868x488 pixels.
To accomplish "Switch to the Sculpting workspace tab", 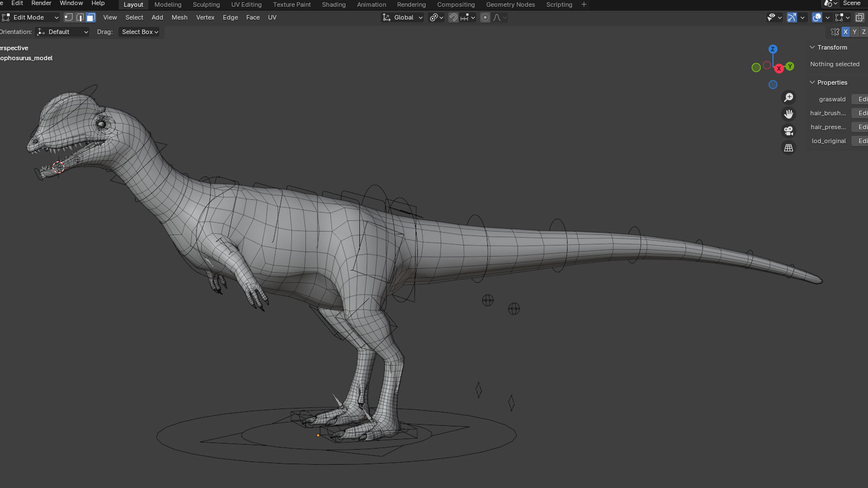I will pyautogui.click(x=206, y=5).
